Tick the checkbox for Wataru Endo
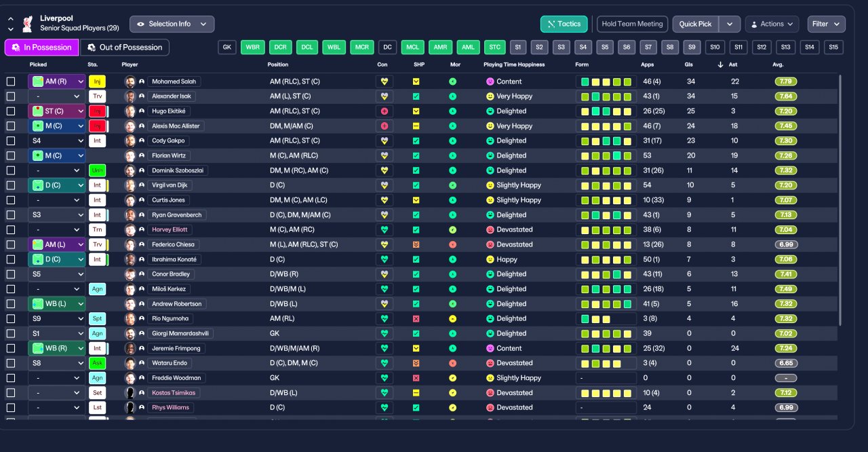 click(11, 363)
